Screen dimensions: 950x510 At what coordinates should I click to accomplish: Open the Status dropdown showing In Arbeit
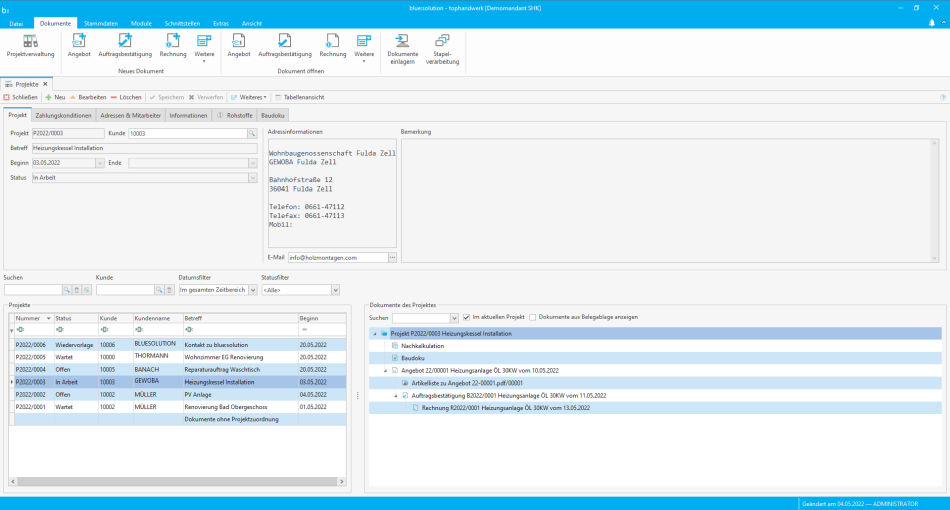click(x=252, y=178)
